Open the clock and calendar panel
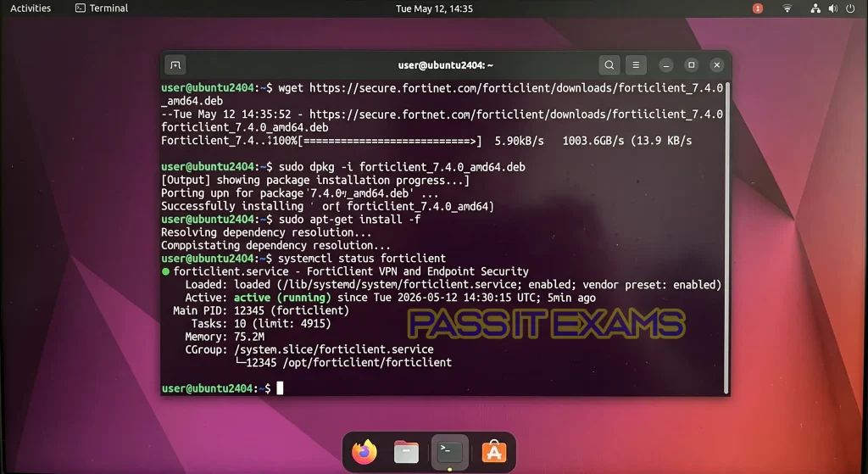Viewport: 868px width, 474px height. pos(434,8)
